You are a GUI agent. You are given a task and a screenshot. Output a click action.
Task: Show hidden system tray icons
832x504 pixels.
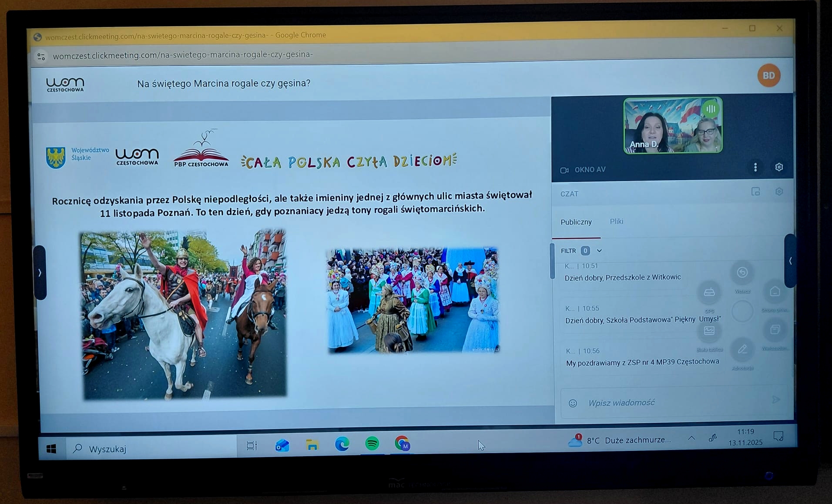click(691, 438)
